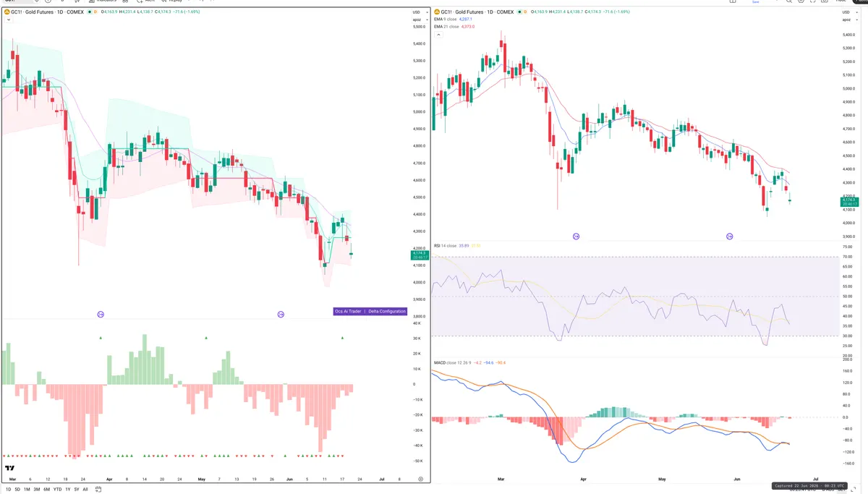The height and width of the screenshot is (494, 868).
Task: Click the gold symbol icon on left chart
Action: tap(7, 12)
